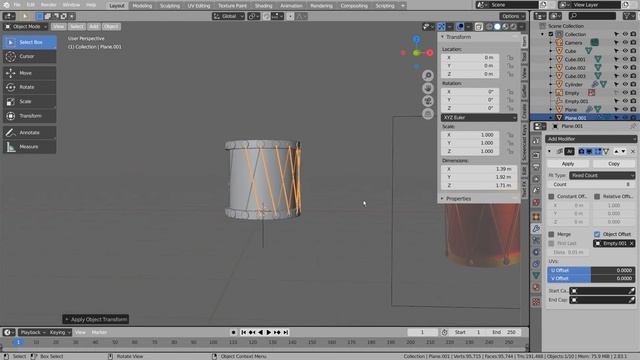Open XYZ Euler rotation mode dropdown
640x360 pixels.
[x=479, y=118]
